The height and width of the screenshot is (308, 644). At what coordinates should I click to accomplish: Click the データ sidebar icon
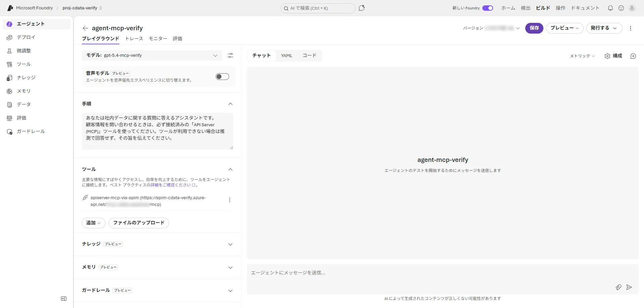pos(9,104)
